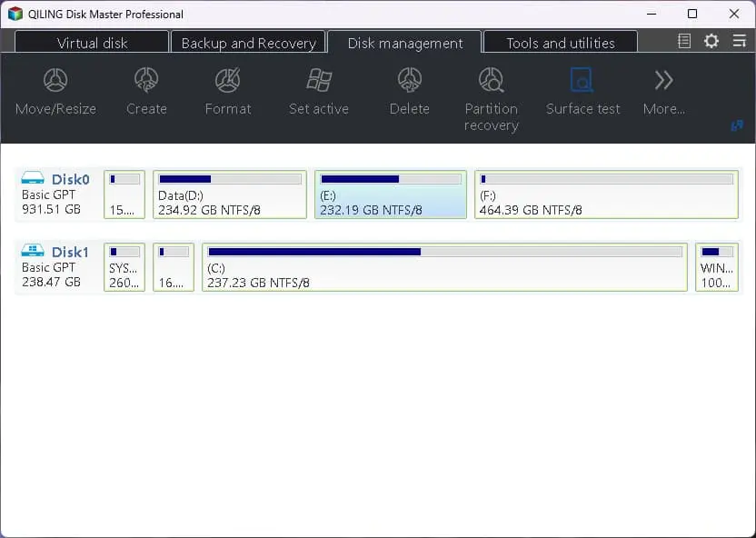Select the Data(D:) partition
Viewport: 756px width, 538px height.
pyautogui.click(x=230, y=194)
